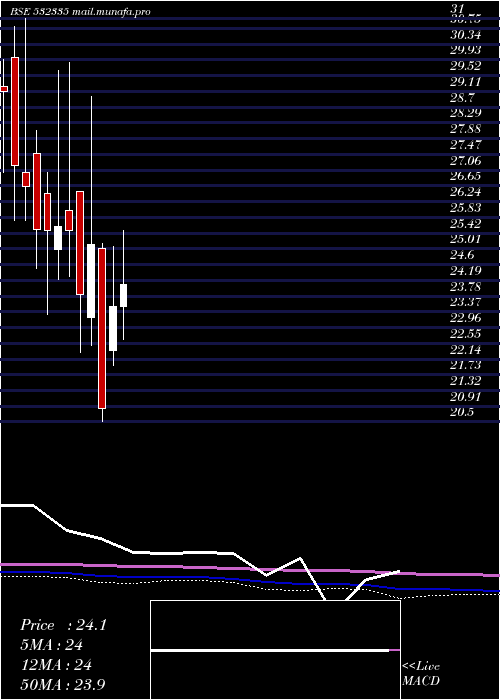This screenshot has height=700, width=500.
Task: Click the last white candlestick near 23.78
Action: (123, 295)
